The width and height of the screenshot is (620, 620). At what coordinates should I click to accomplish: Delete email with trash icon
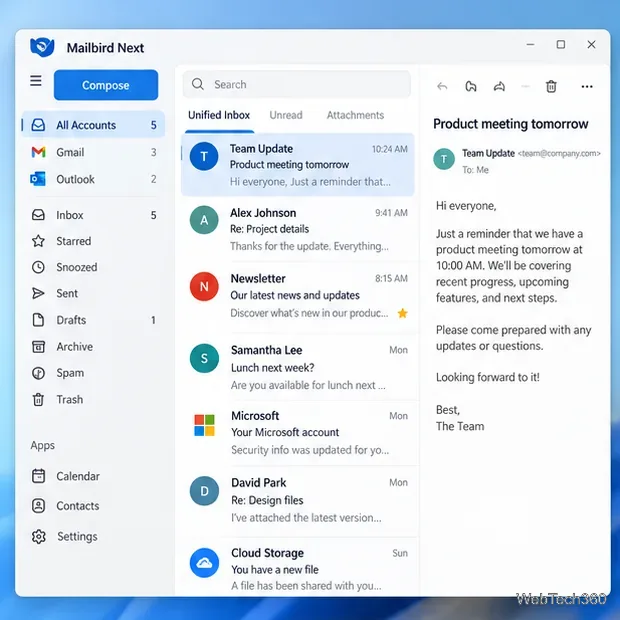[551, 86]
